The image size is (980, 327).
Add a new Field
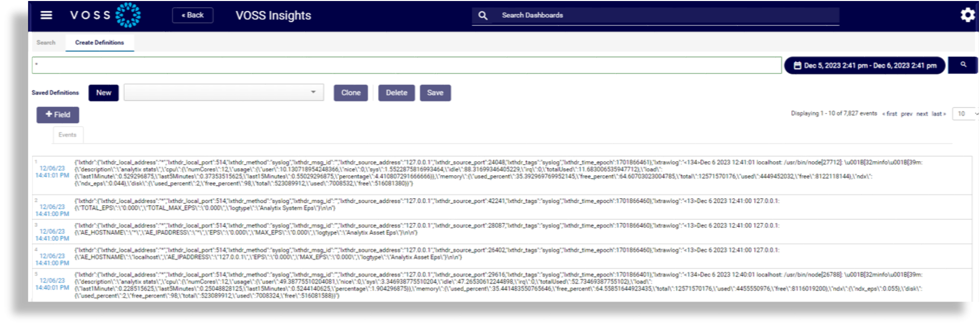click(x=57, y=114)
